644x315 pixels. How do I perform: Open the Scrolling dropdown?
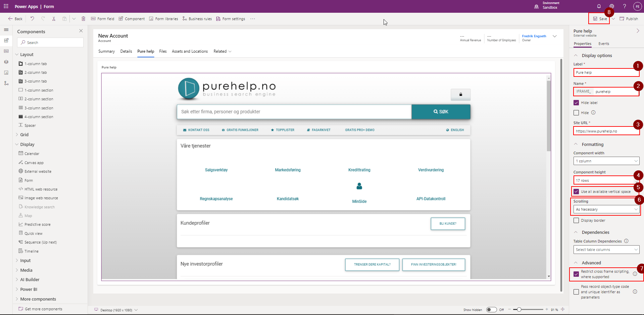606,209
